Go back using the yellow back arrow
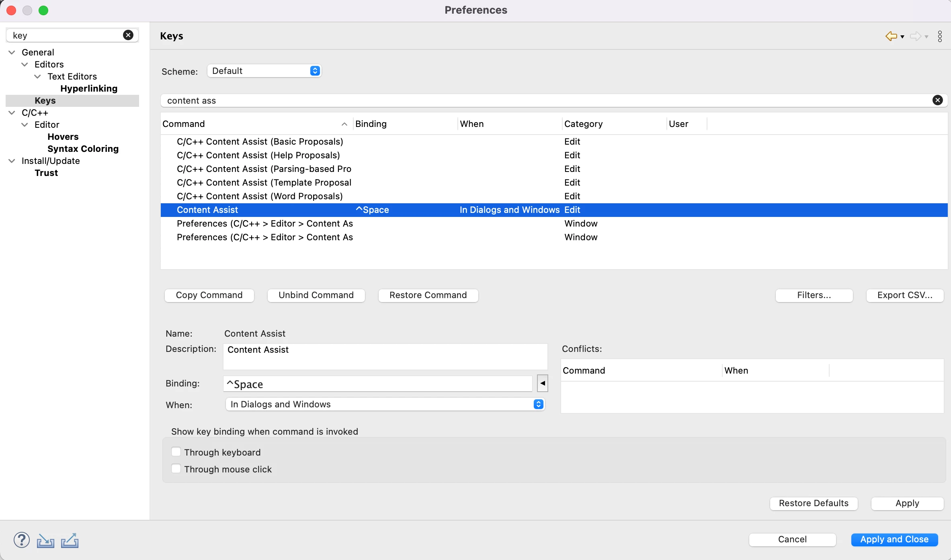951x560 pixels. tap(891, 36)
